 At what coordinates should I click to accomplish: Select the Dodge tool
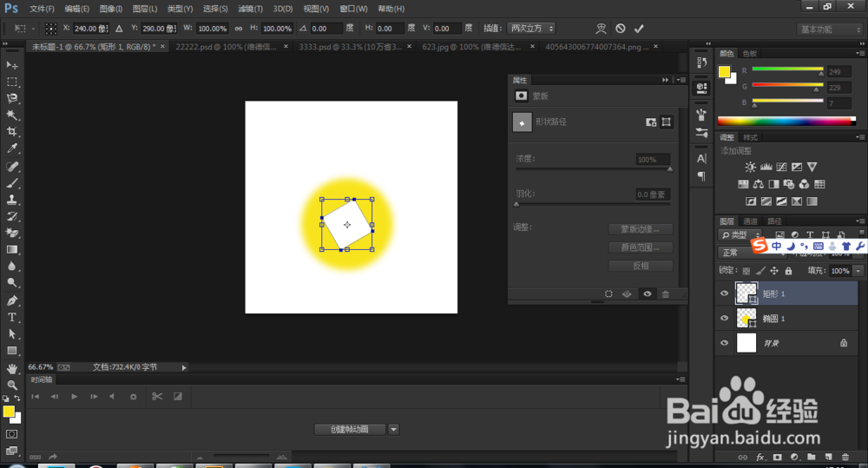pyautogui.click(x=11, y=282)
